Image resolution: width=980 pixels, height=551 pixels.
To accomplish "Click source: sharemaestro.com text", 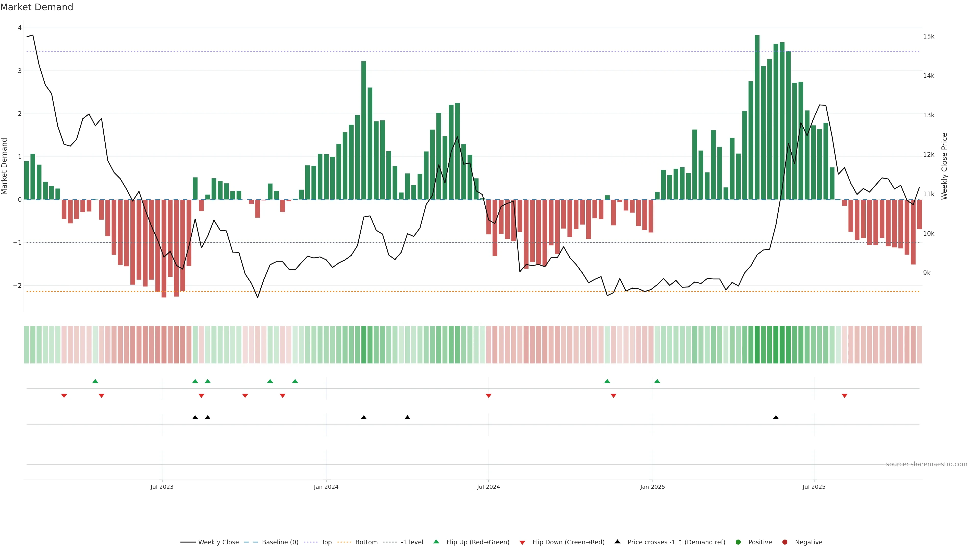I will (x=926, y=464).
